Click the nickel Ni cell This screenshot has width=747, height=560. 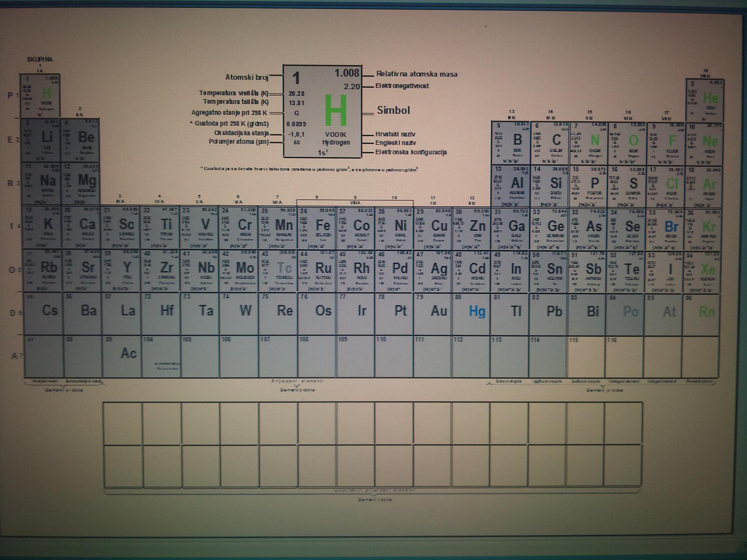pos(394,229)
